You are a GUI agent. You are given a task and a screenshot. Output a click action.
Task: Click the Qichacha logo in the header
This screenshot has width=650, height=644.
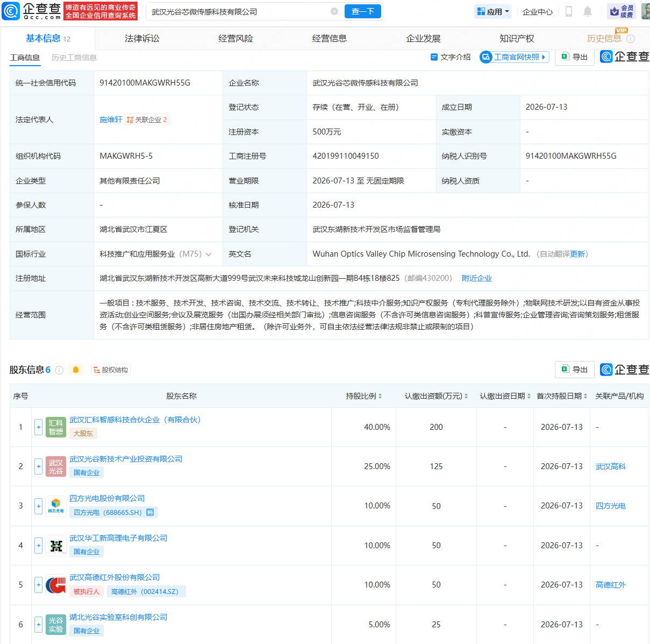pyautogui.click(x=32, y=11)
